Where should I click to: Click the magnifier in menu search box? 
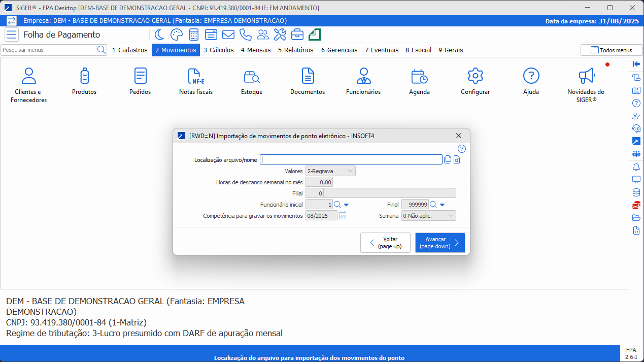coord(101,50)
